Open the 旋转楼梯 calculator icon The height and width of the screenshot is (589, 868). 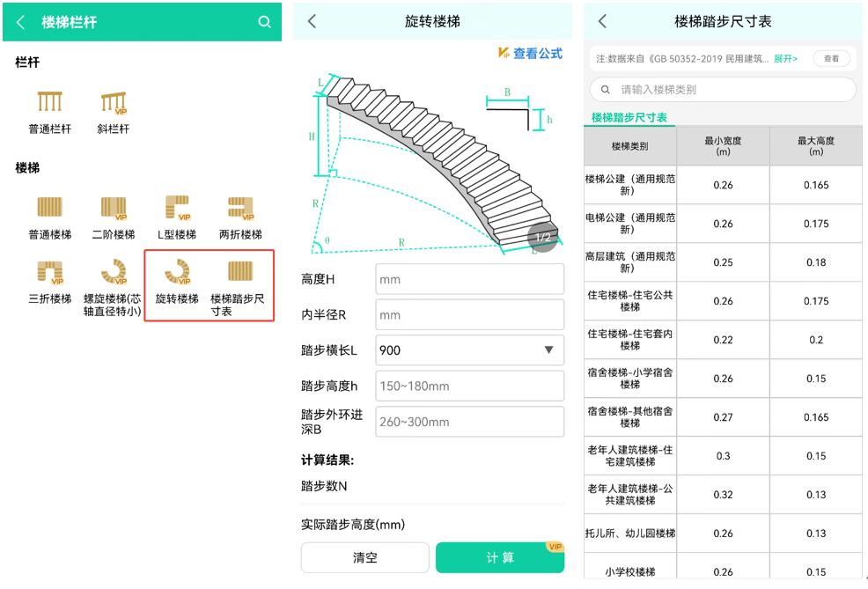(x=177, y=272)
